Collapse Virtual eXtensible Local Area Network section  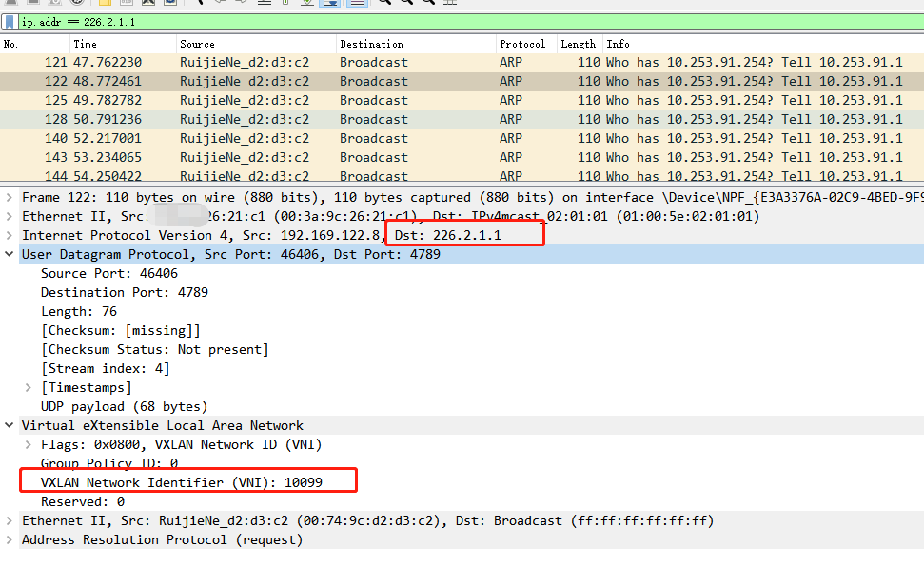[x=10, y=425]
